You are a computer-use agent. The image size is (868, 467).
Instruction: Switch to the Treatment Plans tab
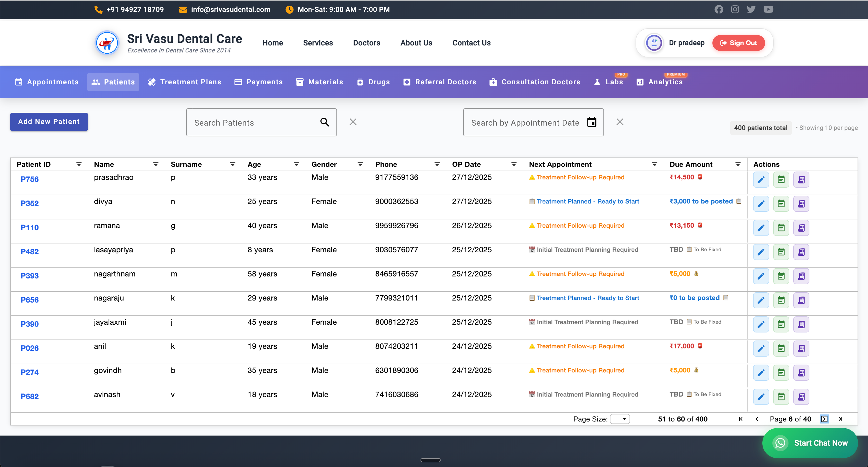coord(185,82)
